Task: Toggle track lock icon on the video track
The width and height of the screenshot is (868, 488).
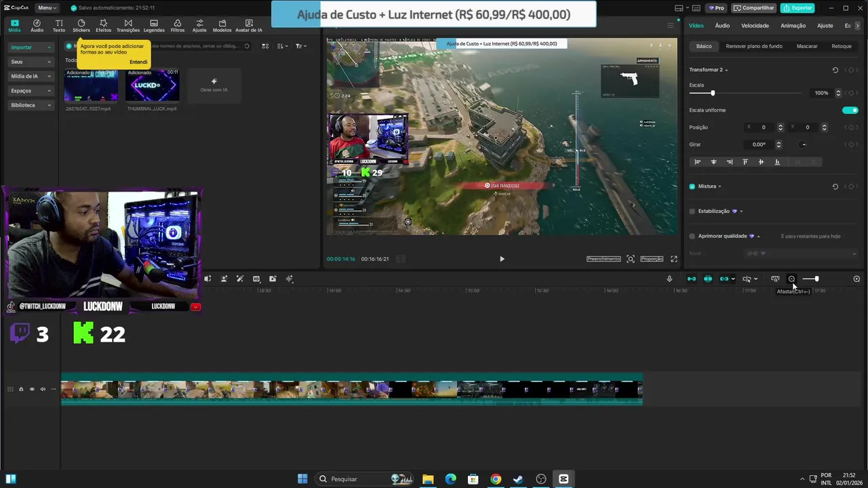Action: [21, 389]
